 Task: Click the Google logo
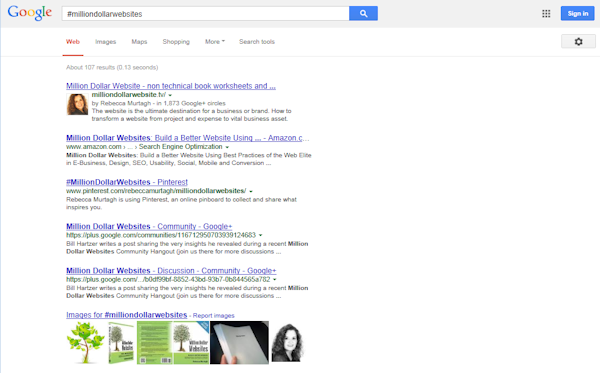(x=30, y=13)
